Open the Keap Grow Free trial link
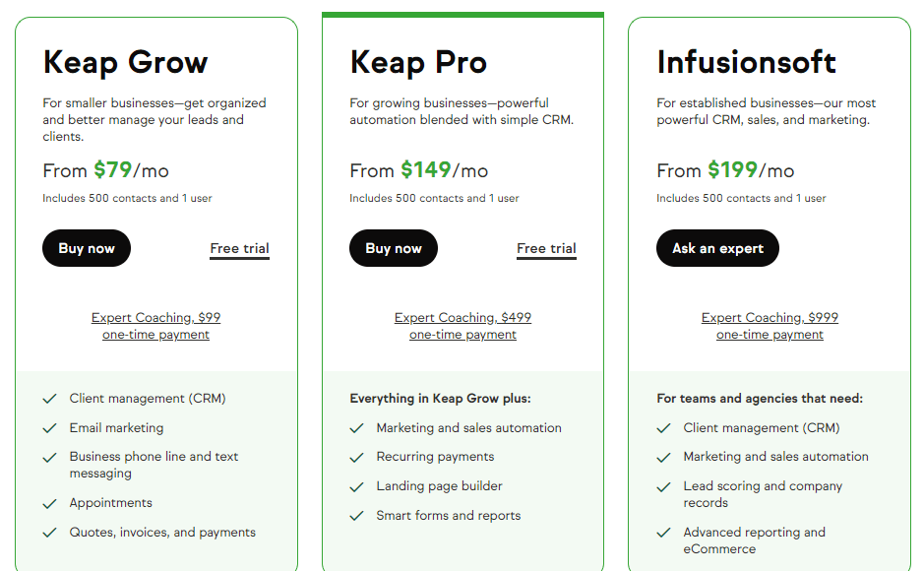The height and width of the screenshot is (571, 924). [x=239, y=248]
